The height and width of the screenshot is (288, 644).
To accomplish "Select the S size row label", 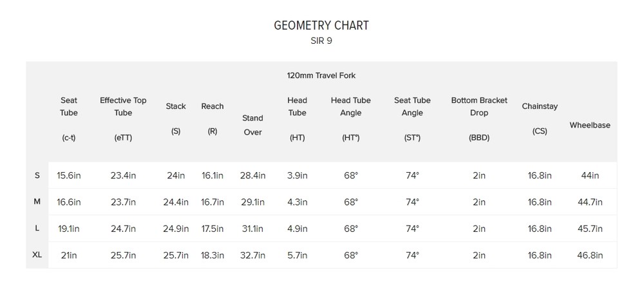I will [37, 175].
